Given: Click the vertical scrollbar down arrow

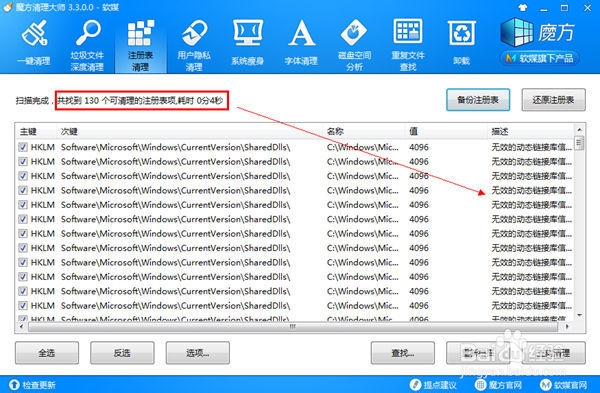Looking at the screenshot, I should [579, 315].
